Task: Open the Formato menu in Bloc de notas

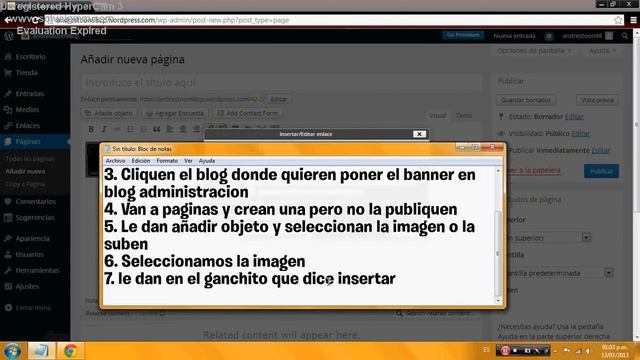Action: pos(167,161)
